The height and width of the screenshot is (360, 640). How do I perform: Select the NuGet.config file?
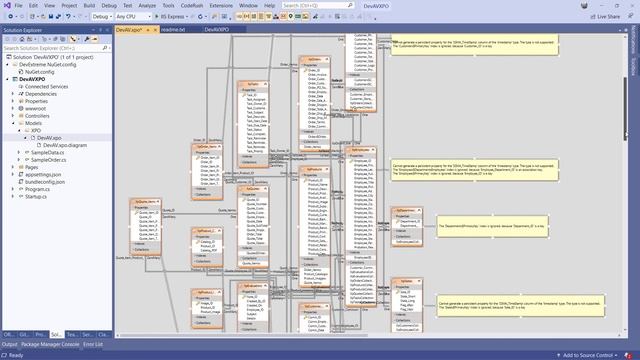[x=40, y=72]
